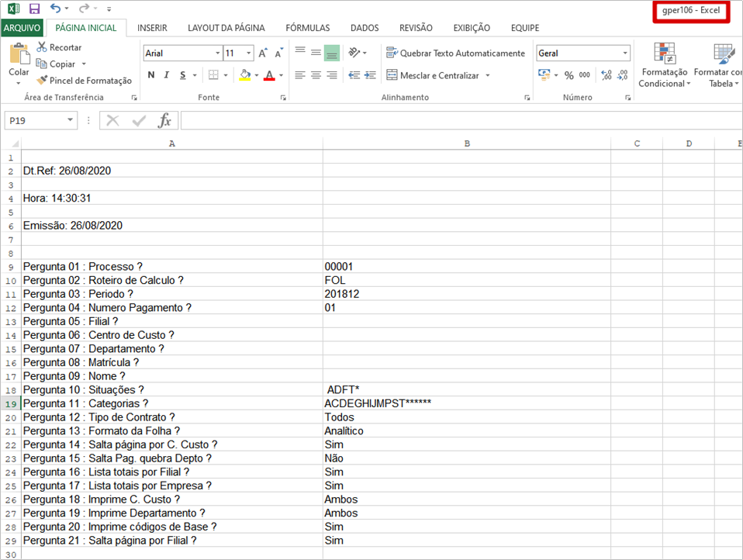
Task: Align text left
Action: [x=300, y=75]
